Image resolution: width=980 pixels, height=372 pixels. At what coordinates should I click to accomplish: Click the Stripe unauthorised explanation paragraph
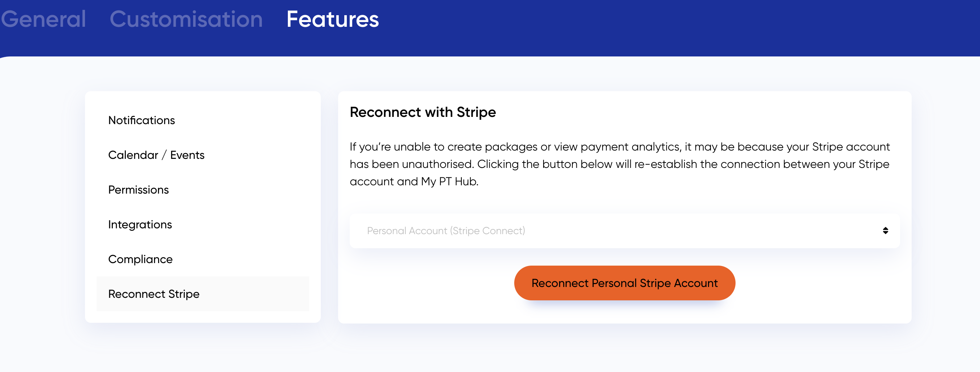click(x=620, y=164)
